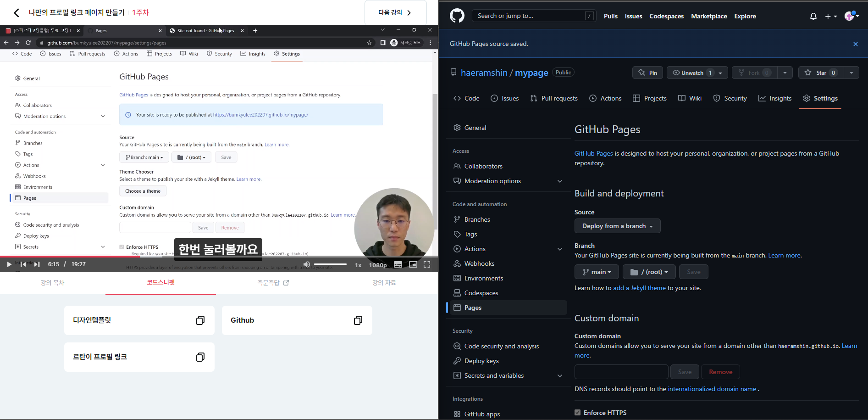The image size is (868, 420).
Task: Switch to the Pull requests tab in dark repo
Action: coord(554,98)
